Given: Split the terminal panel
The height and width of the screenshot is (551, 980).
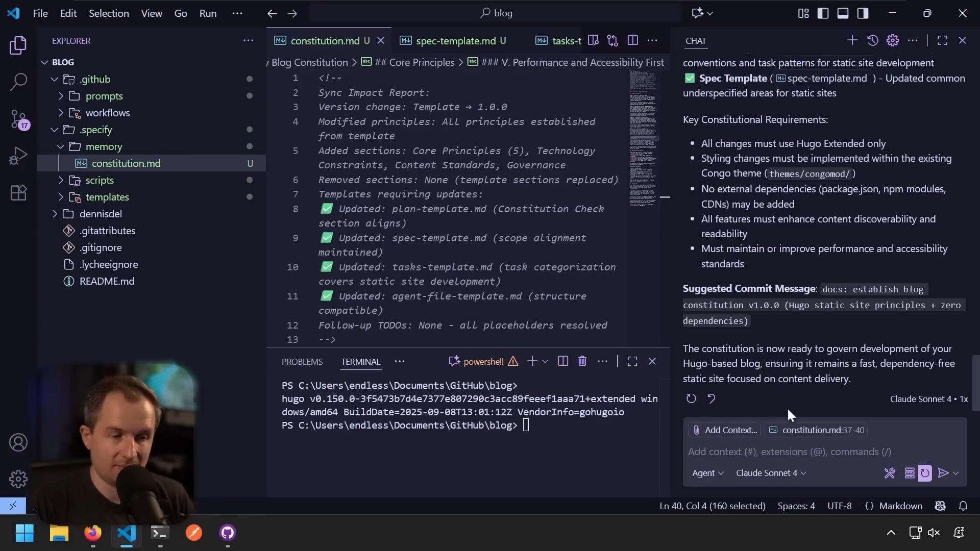Looking at the screenshot, I should (x=562, y=361).
